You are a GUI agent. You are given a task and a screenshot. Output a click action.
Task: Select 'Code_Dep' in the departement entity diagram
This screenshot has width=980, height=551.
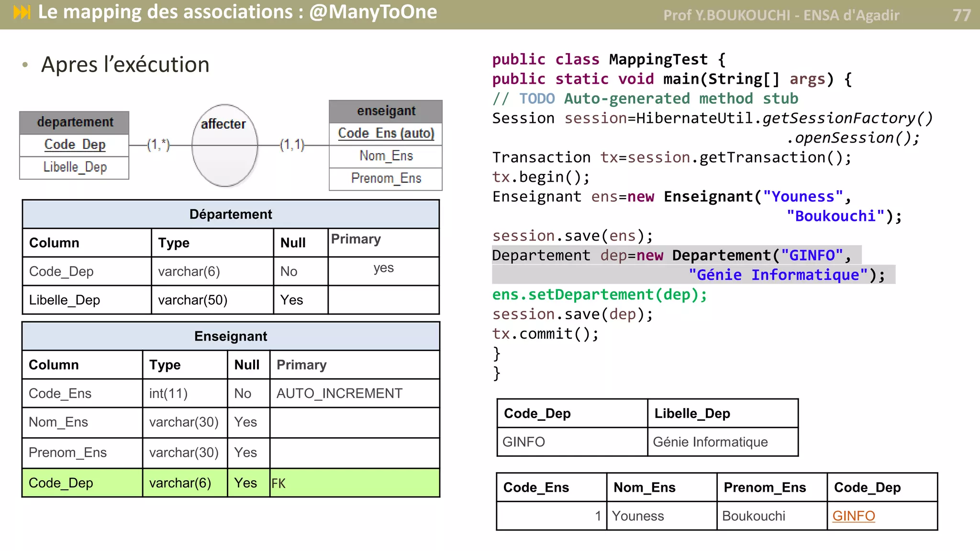[x=75, y=144]
